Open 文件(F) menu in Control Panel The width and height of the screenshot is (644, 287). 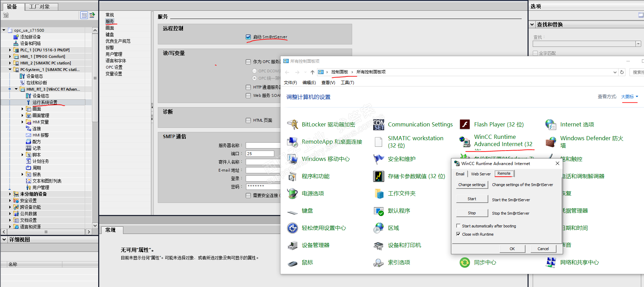290,83
